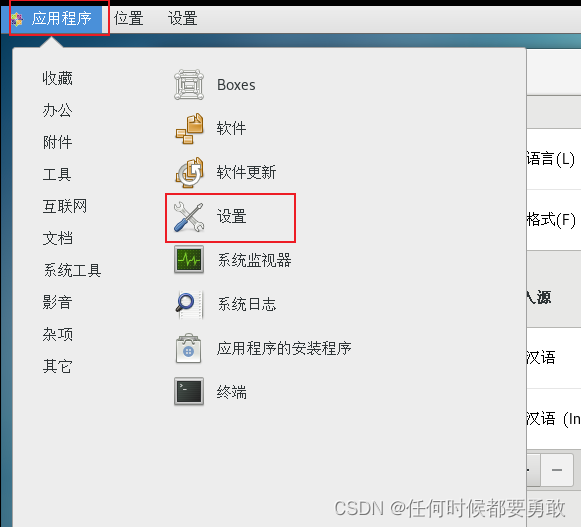Open the 终端 terminal icon
This screenshot has height=527, width=581.
[189, 391]
